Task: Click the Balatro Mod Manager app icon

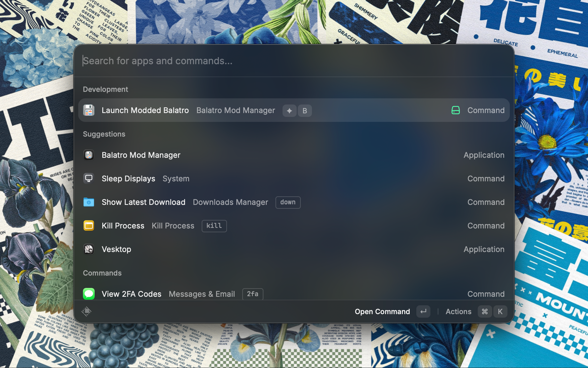Action: 89,155
